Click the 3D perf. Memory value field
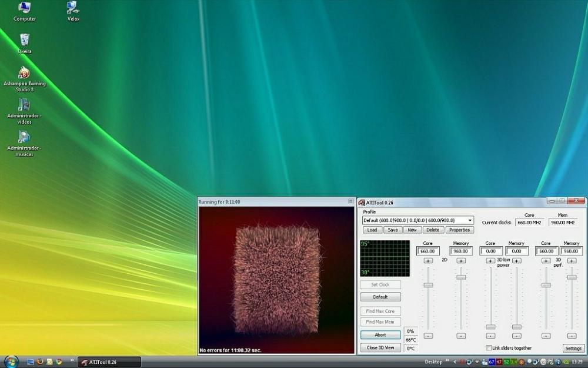 click(571, 251)
